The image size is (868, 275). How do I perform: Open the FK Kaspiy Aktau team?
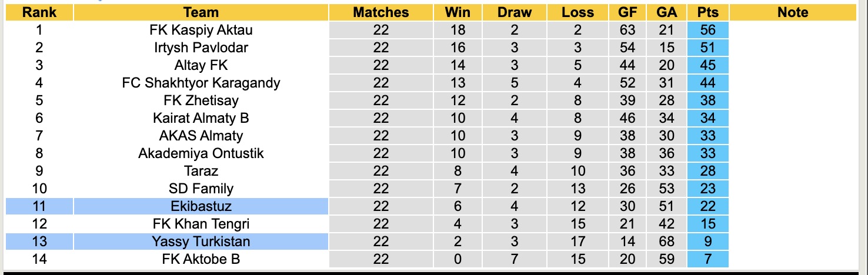(x=201, y=30)
